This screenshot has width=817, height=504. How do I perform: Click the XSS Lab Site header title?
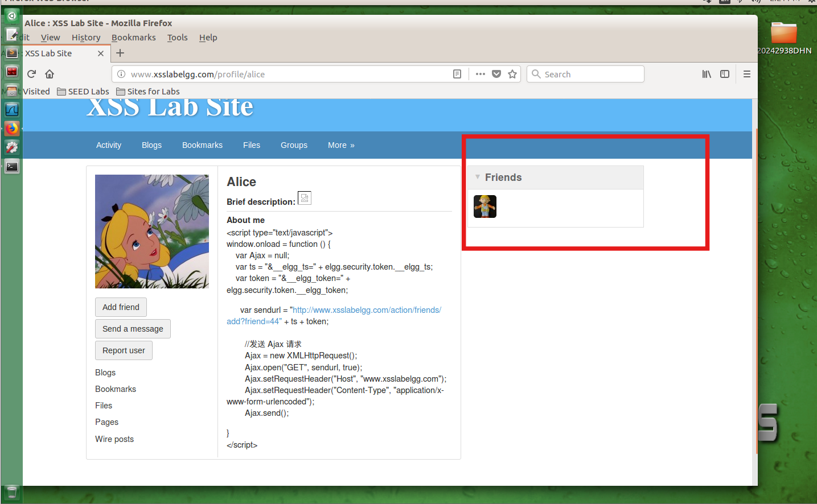pyautogui.click(x=170, y=108)
